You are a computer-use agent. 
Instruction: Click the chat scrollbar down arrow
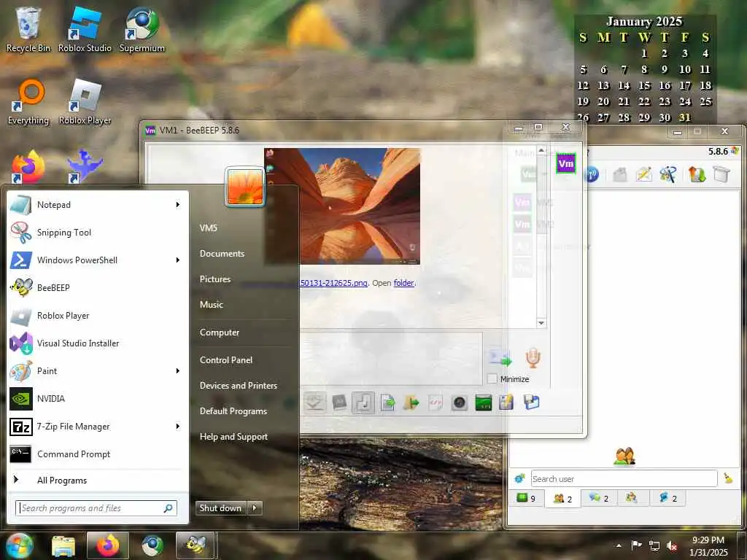[x=541, y=323]
